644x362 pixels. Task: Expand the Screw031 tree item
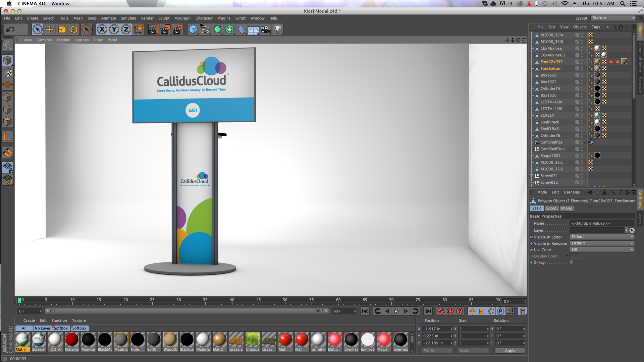532,176
